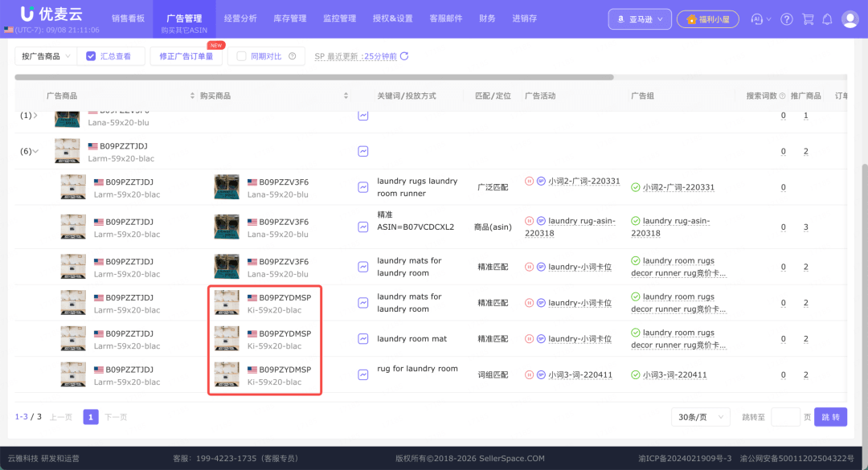This screenshot has width=868, height=470.
Task: Expand the AI assistant dropdown arrow
Action: (768, 19)
